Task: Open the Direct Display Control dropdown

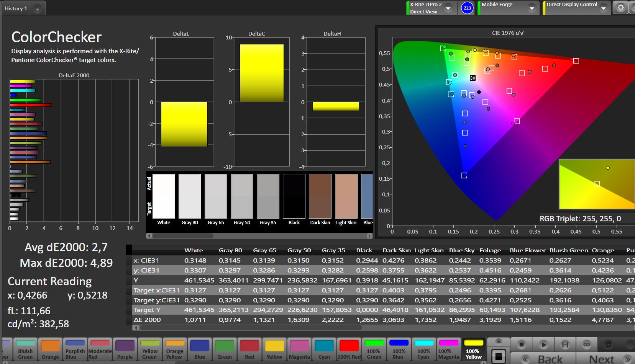Action: 604,8
